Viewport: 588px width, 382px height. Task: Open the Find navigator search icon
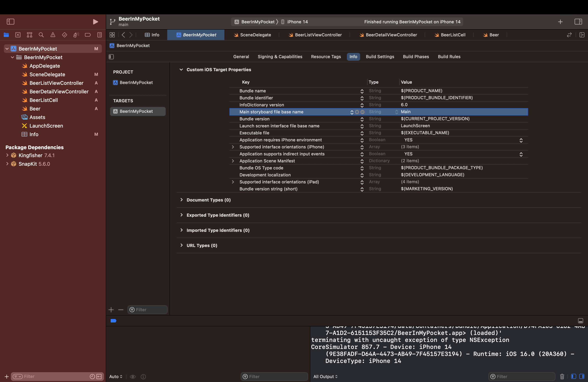[x=41, y=35]
